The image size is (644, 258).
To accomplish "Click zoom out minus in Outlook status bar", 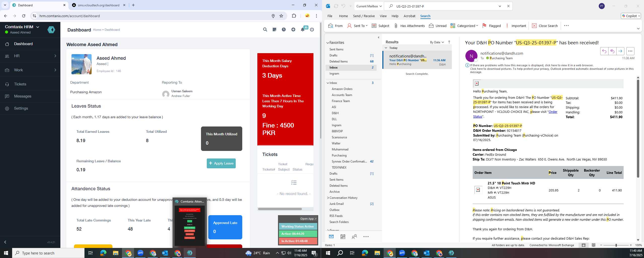I will pos(601,245).
